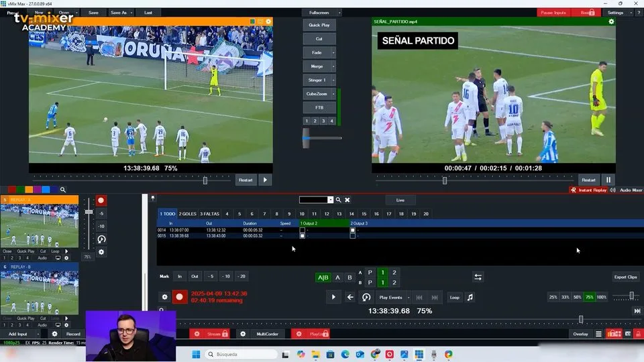Enable A|B dual camera mode
The height and width of the screenshot is (362, 644).
[323, 278]
